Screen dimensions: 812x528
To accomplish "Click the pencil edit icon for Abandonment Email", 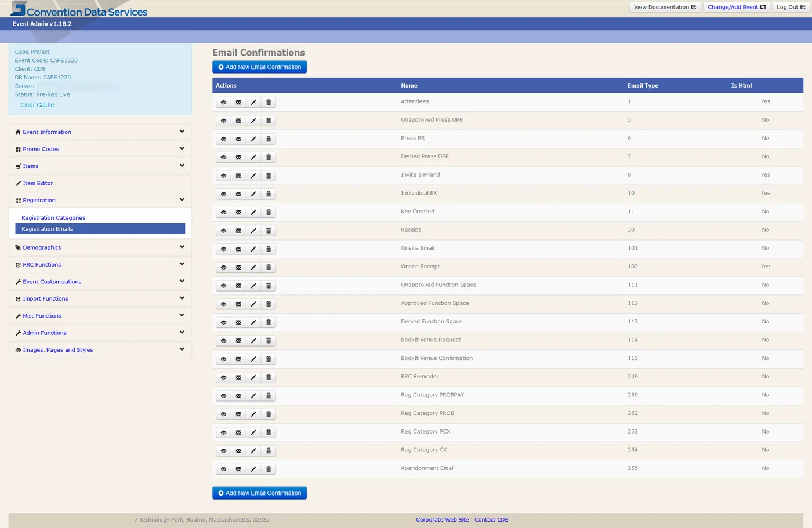I will 253,469.
